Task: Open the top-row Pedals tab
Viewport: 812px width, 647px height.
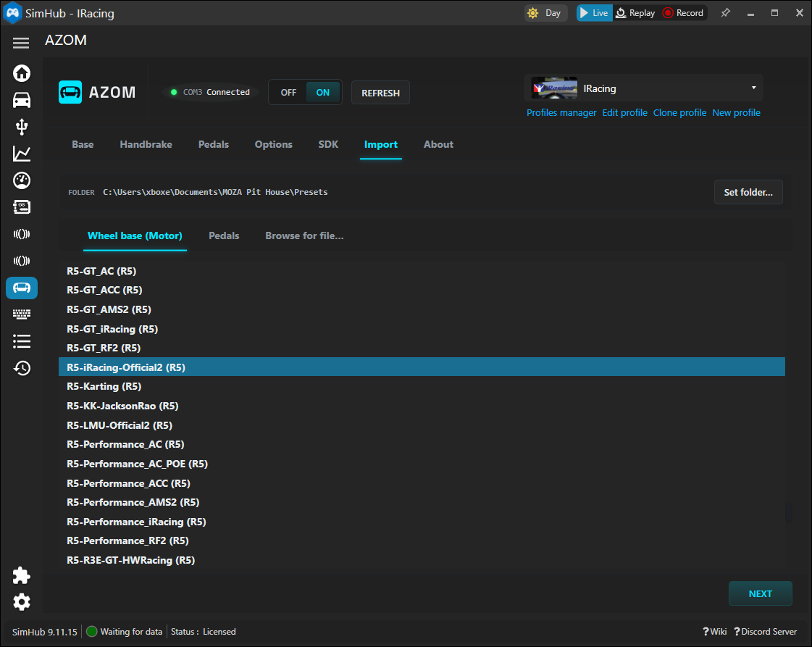Action: coord(214,144)
